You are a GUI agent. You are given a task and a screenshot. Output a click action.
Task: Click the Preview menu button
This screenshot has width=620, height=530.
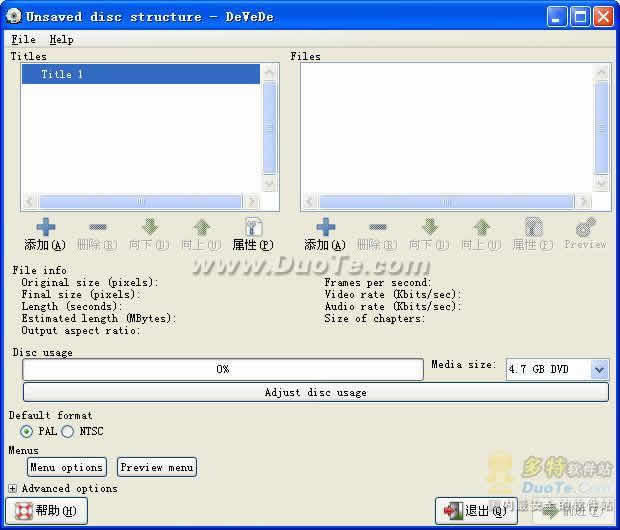157,467
